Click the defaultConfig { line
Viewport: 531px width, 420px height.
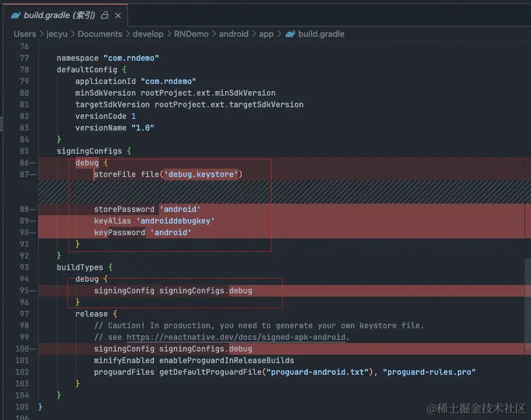tap(91, 70)
